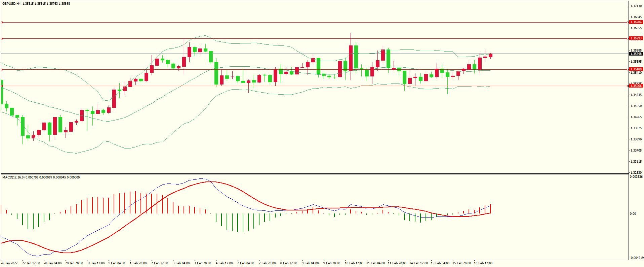Image resolution: width=644 pixels, height=267 pixels.
Task: Click the 1.37130 price axis label
Action: click(x=636, y=6)
